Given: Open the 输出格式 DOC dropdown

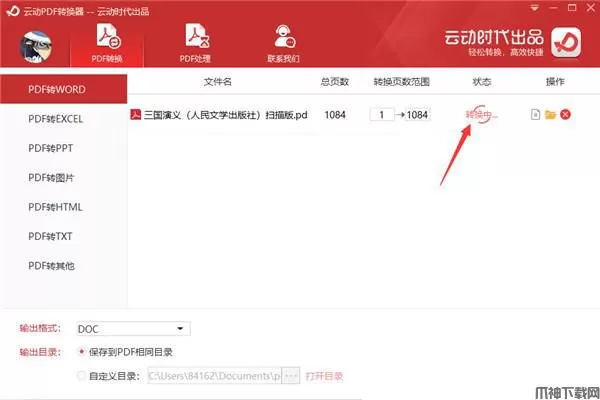Looking at the screenshot, I should pos(133,328).
